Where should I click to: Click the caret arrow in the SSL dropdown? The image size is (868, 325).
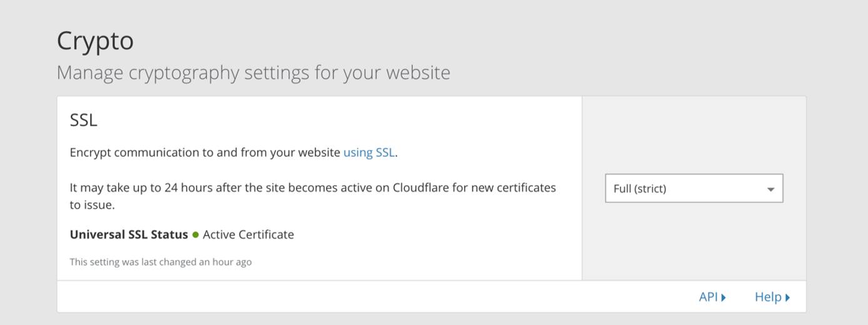point(770,189)
